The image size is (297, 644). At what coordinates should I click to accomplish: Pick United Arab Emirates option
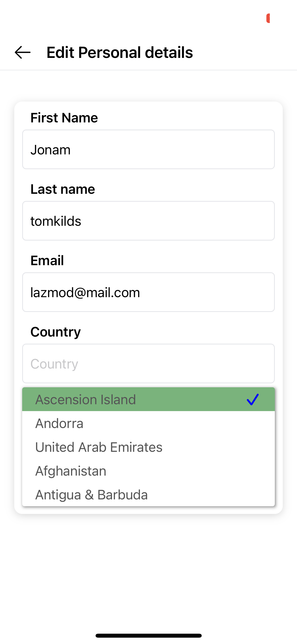tap(99, 447)
